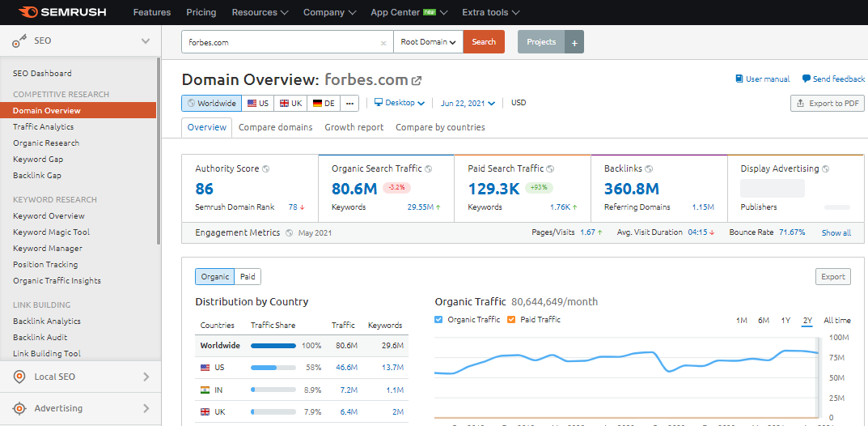The width and height of the screenshot is (868, 426).
Task: Click the plus button beside Projects
Action: pyautogui.click(x=574, y=42)
